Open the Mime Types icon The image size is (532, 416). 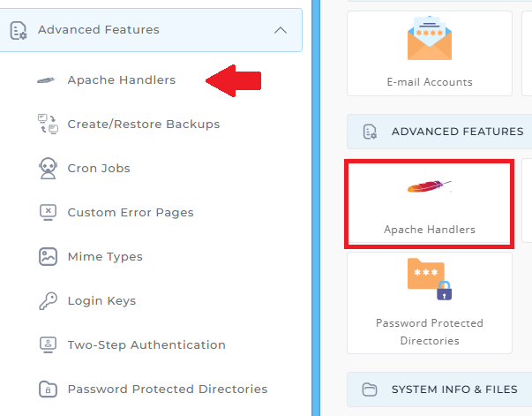(48, 256)
